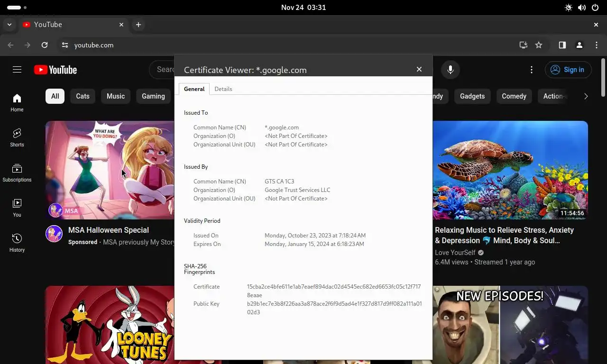607x364 pixels.
Task: Open the site information icon in the address bar
Action: 65,45
